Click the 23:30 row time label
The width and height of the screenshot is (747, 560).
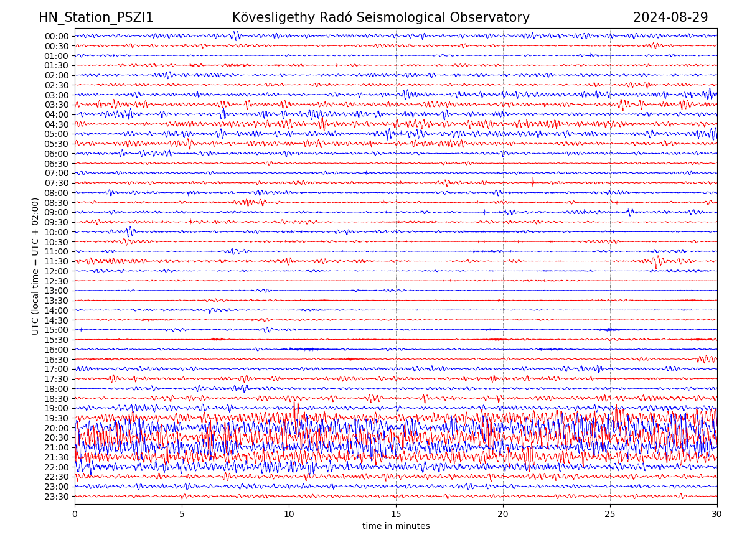click(57, 497)
